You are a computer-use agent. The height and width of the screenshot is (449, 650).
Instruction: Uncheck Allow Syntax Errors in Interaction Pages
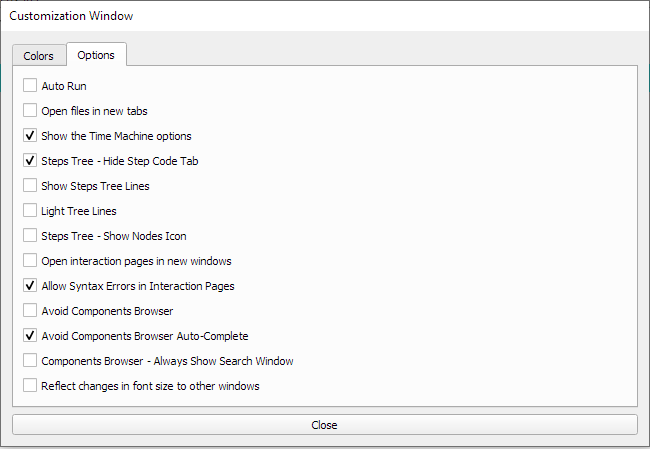pos(30,286)
